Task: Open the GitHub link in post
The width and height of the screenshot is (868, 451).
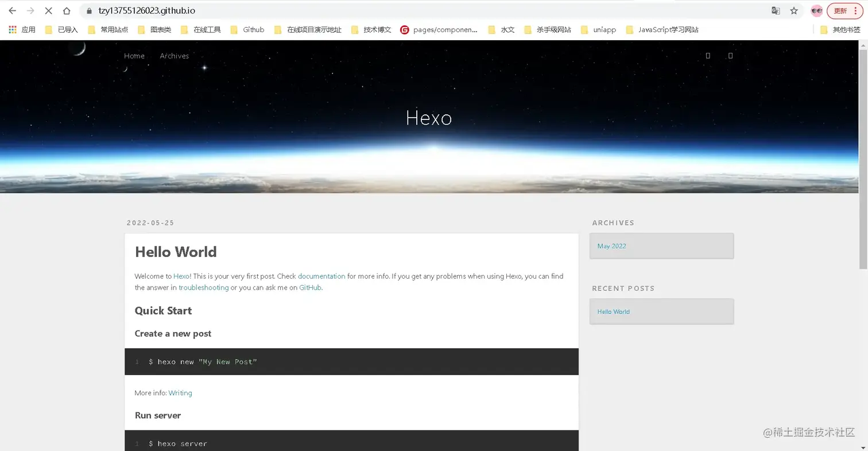Action: click(310, 287)
